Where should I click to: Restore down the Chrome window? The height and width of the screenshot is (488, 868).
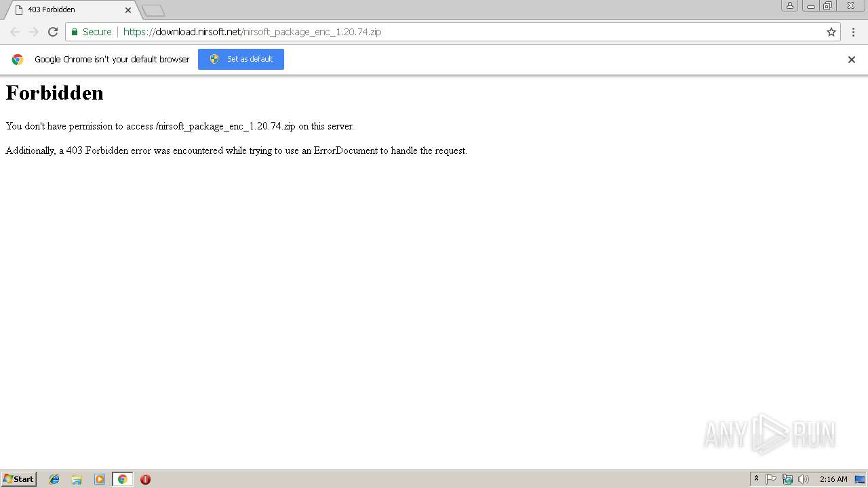pos(827,5)
